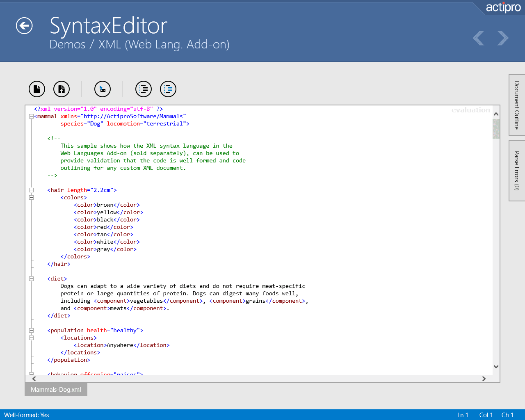Click the hair length="2.2cm" tag
525x420 pixels.
click(82, 190)
